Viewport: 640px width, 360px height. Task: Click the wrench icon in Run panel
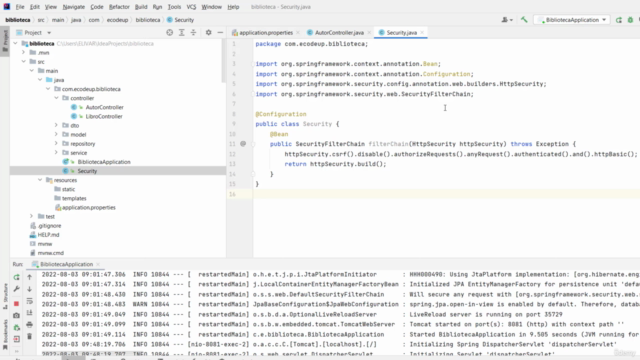(16, 289)
